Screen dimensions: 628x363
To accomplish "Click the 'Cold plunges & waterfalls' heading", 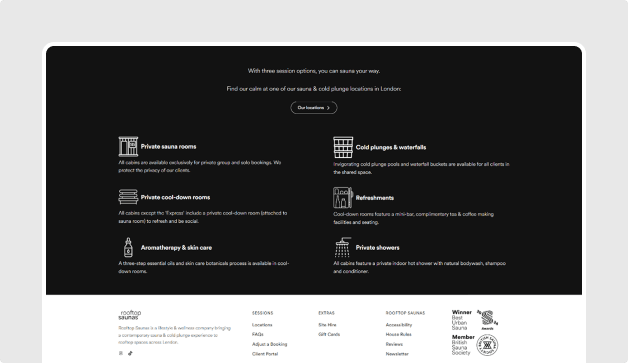I will coord(391,147).
